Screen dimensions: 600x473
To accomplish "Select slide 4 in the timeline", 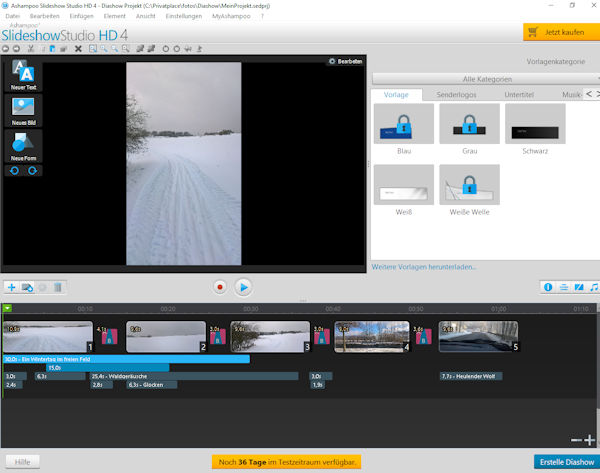I will point(372,337).
